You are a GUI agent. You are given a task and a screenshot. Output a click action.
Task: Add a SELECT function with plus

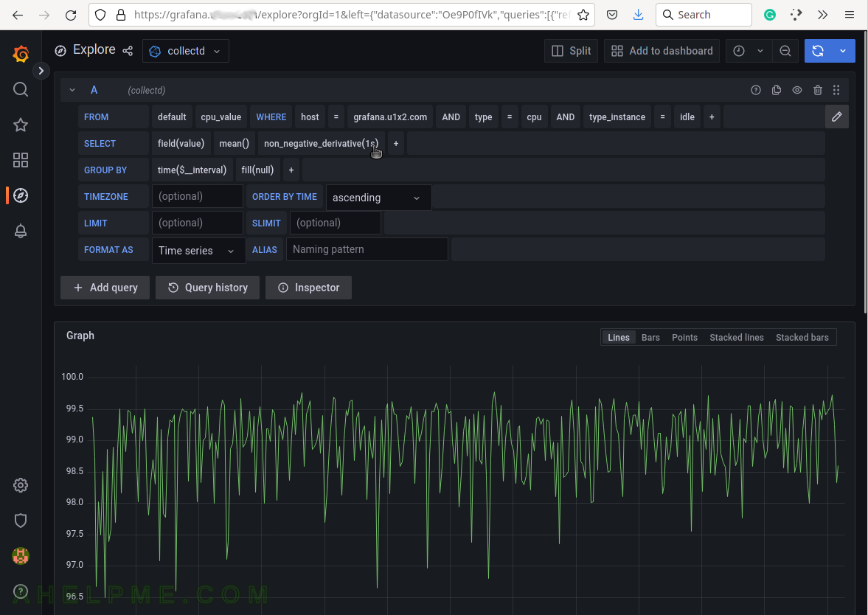396,143
